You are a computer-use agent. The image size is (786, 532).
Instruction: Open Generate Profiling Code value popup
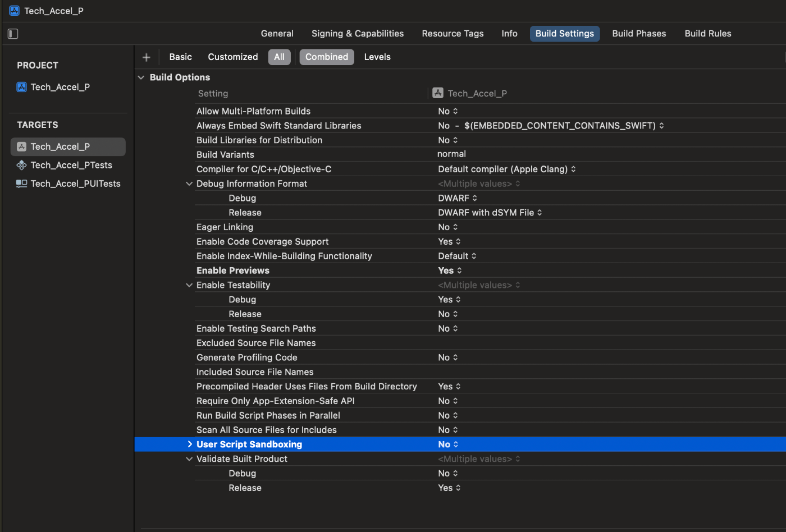[x=448, y=357]
